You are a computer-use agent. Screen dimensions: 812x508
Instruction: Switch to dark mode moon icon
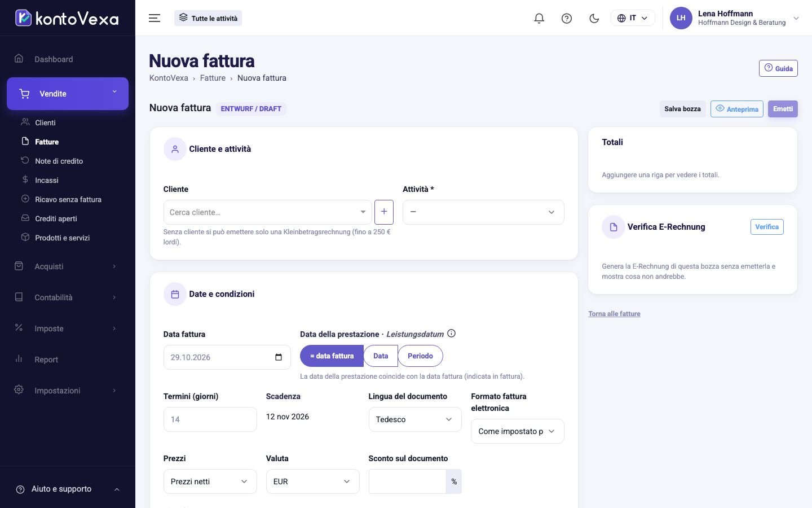(x=594, y=18)
